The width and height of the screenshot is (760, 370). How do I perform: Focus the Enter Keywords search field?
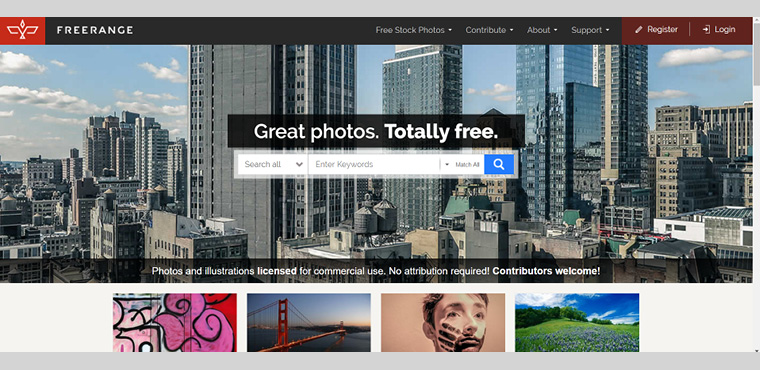coord(374,164)
